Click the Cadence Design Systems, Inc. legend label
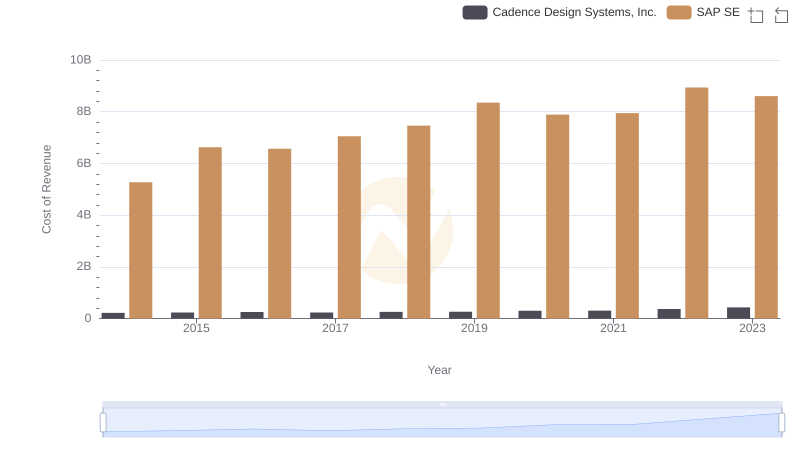Viewport: 800px width, 461px height. pos(574,12)
